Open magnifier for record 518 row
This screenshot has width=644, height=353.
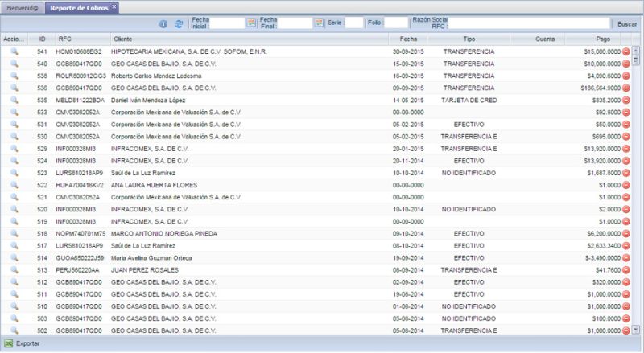point(14,233)
